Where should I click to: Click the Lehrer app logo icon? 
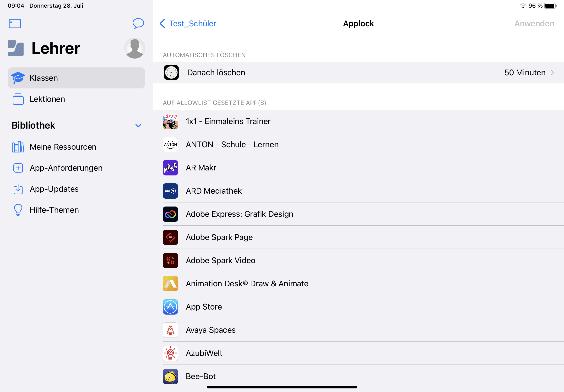16,48
